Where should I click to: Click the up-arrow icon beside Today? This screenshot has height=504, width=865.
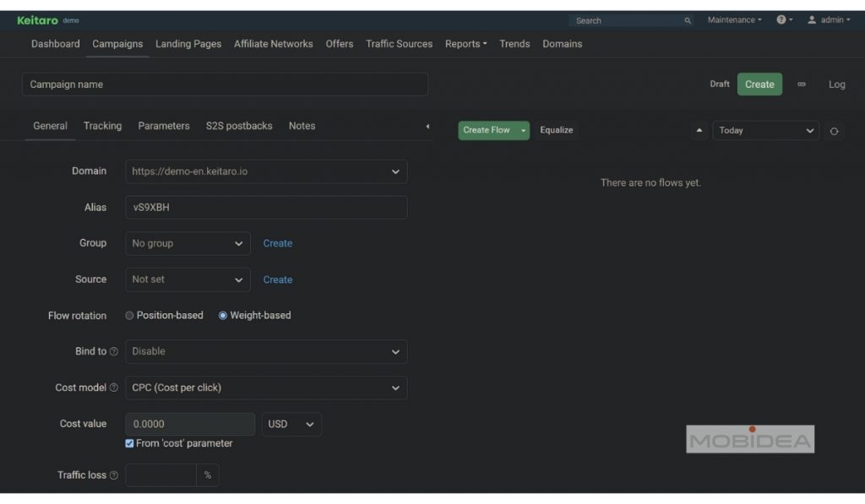coord(699,131)
